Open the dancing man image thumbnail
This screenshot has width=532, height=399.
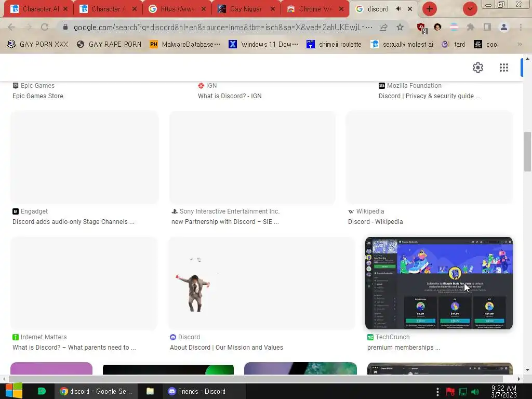click(262, 283)
